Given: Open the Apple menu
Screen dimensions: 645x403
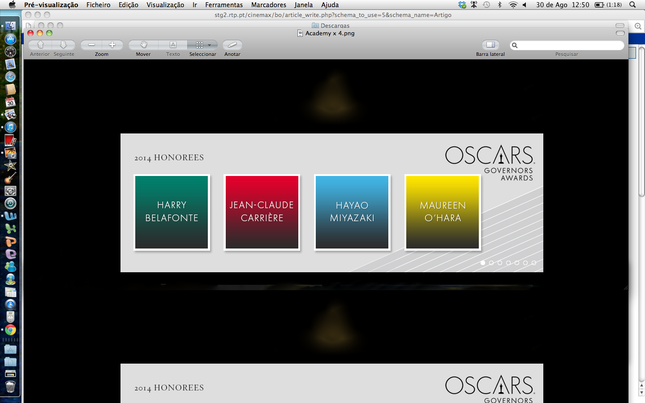Looking at the screenshot, I should coord(12,5).
